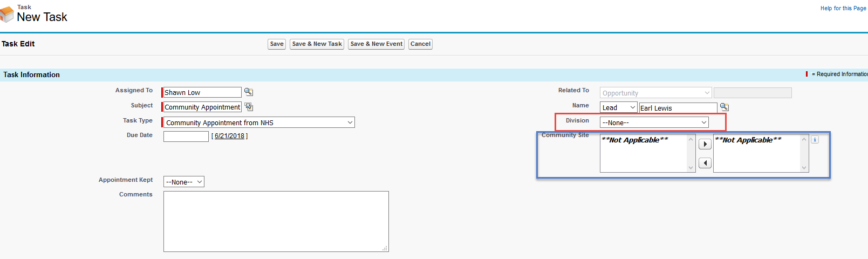Click Save & New Task button
Image resolution: width=868 pixels, height=259 pixels.
click(x=317, y=44)
